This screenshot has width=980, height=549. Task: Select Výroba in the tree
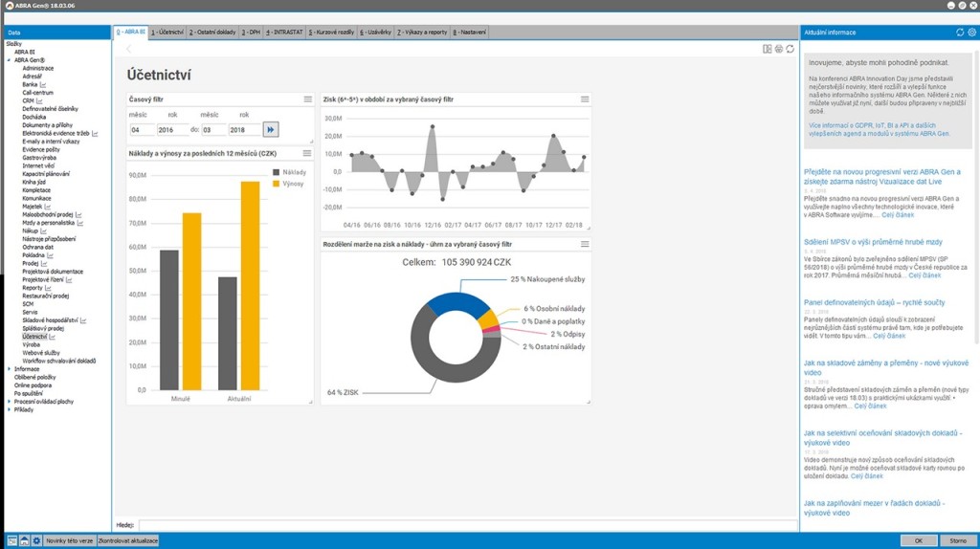pos(32,344)
